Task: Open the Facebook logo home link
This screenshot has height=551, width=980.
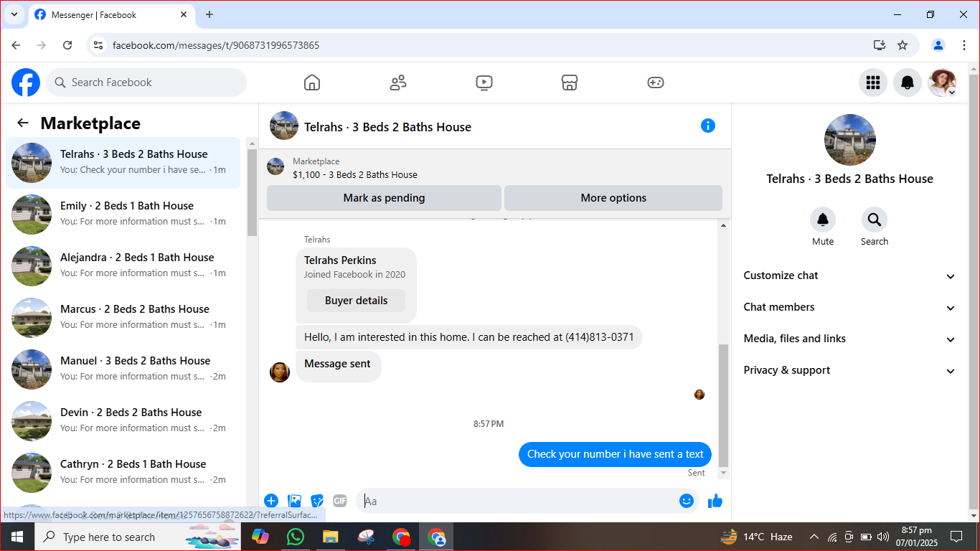Action: tap(26, 83)
